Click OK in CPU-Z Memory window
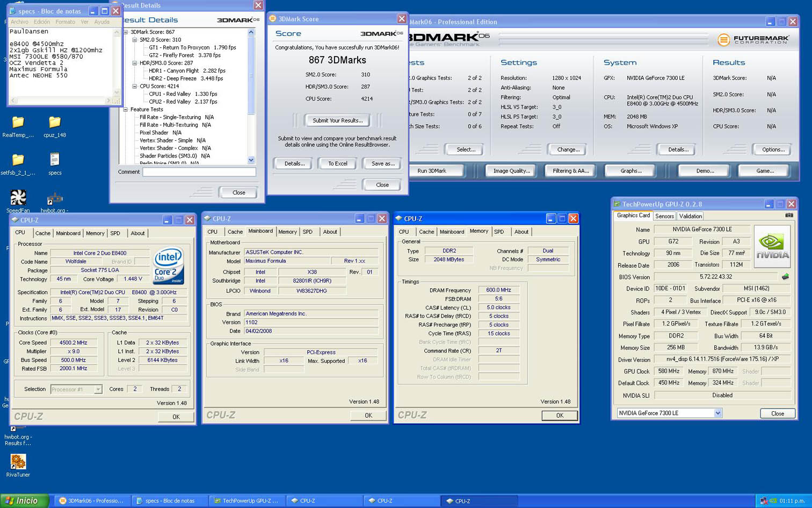Viewport: 812px width, 508px height. 560,416
